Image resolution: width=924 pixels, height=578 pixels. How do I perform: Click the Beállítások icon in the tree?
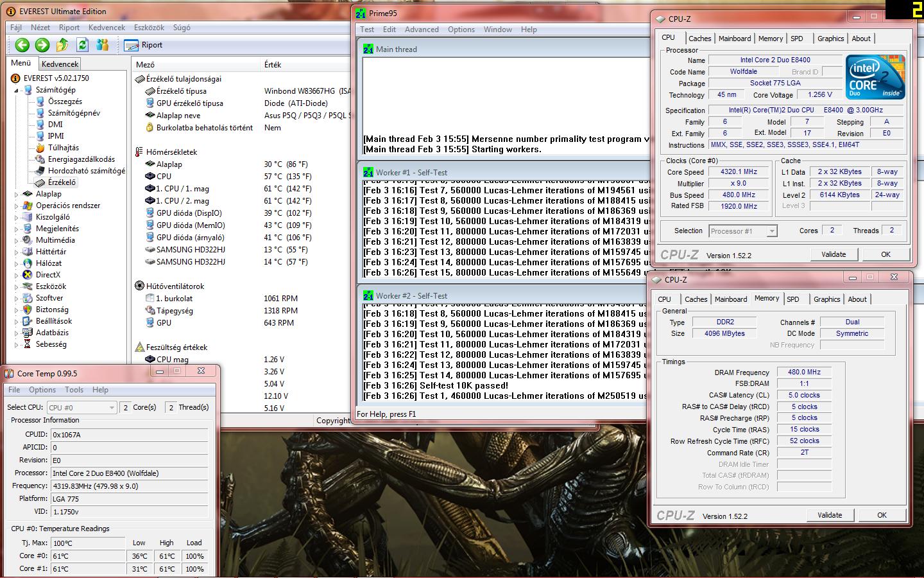28,321
